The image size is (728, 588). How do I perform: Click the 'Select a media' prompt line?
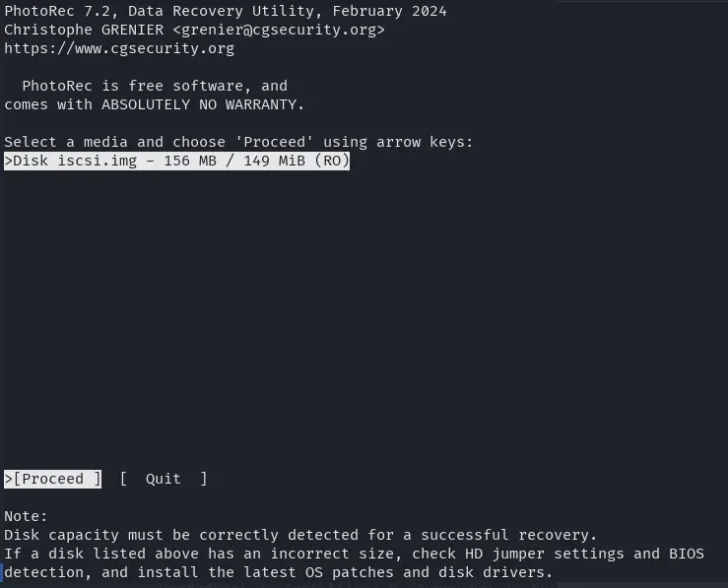[238, 142]
